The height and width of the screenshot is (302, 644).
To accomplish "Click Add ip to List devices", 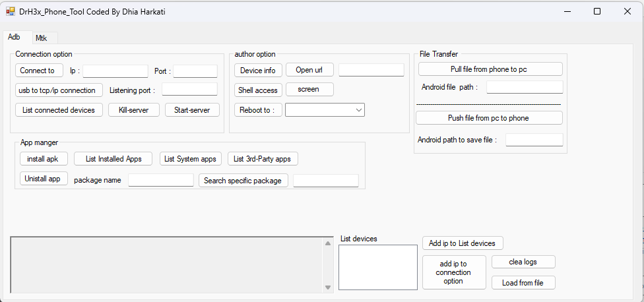I will (x=463, y=243).
